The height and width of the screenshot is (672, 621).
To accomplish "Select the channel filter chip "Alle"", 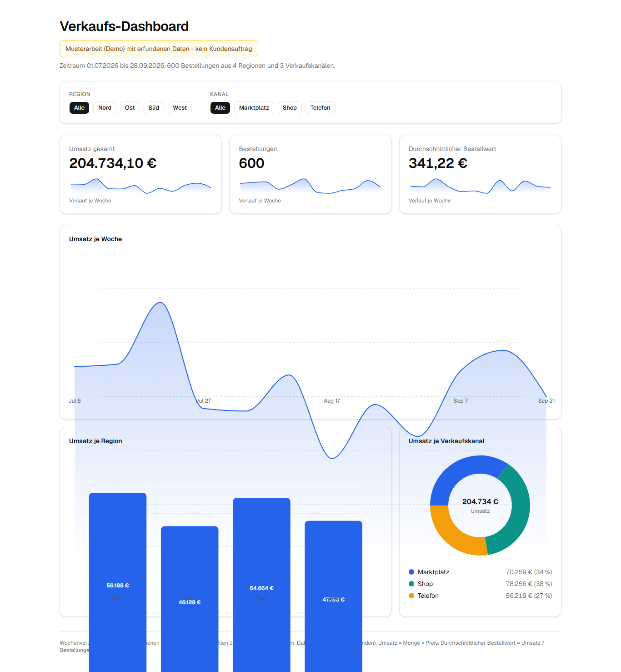I will [220, 108].
